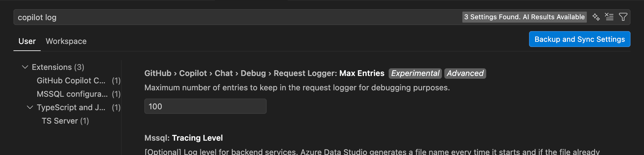Select MSSQL configura... in the settings tree
This screenshot has width=644, height=155.
[72, 94]
